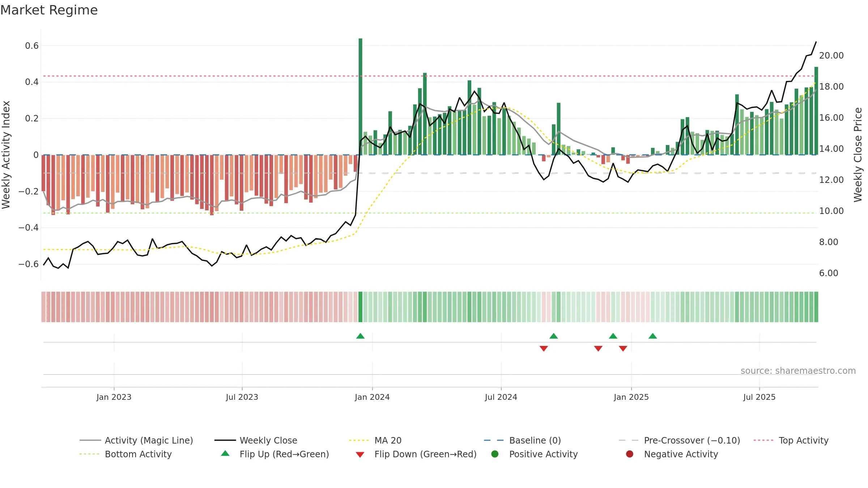Screen dimensions: 868x488
Task: Click the Weekly Close legend entry
Action: (256, 440)
